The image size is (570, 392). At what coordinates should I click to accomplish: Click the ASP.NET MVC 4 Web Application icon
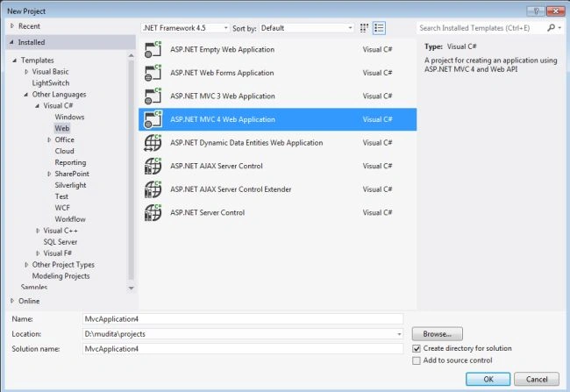coord(153,119)
